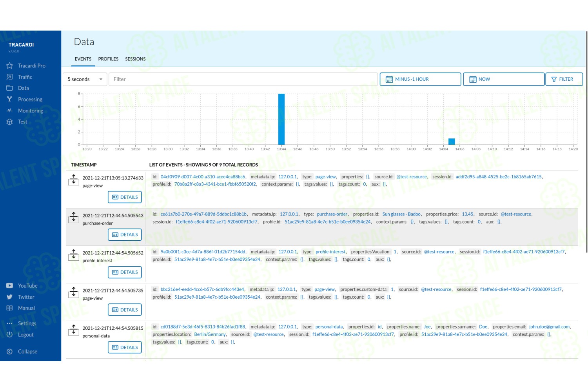Image resolution: width=588 pixels, height=392 pixels.
Task: Expand the purchase-order event row icon
Action: coord(74,217)
